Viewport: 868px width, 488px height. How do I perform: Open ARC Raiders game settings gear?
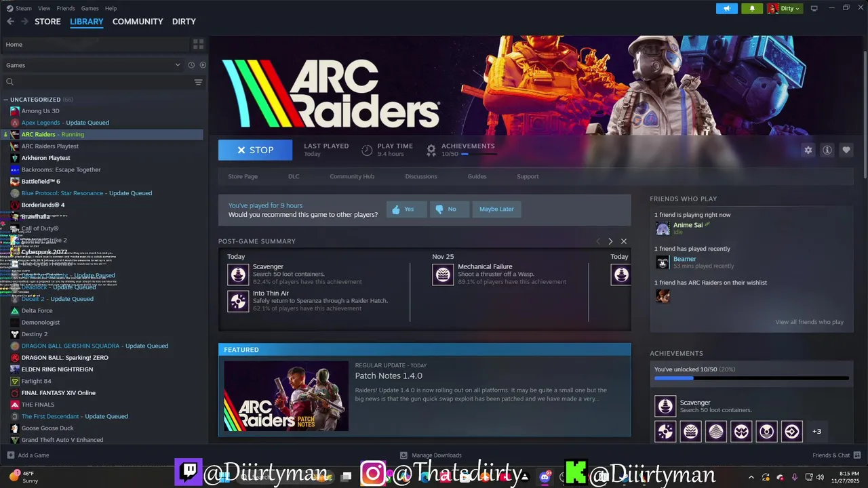pyautogui.click(x=808, y=150)
